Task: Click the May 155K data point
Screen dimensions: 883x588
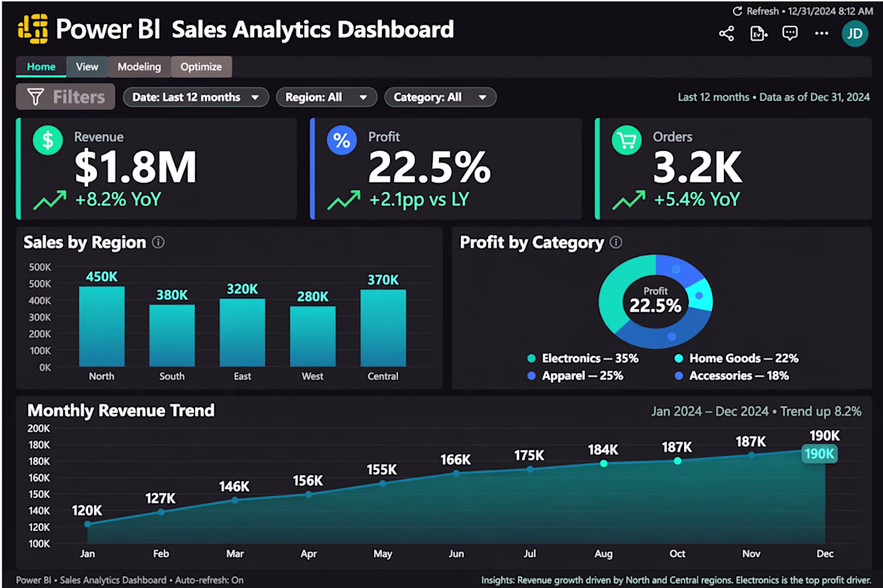Action: click(383, 484)
